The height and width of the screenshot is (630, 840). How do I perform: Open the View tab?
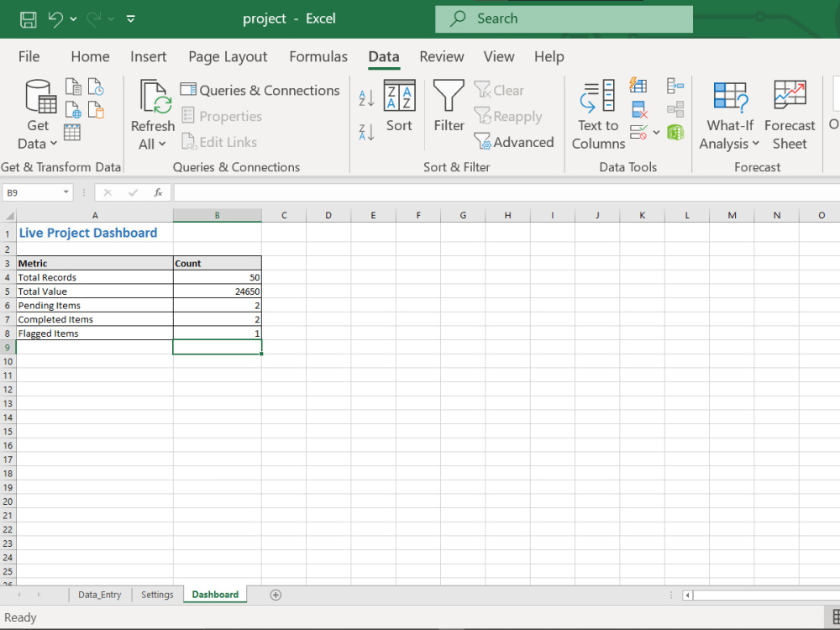click(499, 56)
